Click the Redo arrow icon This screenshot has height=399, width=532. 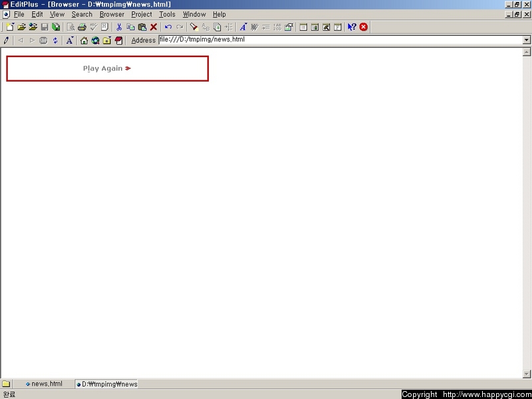(x=180, y=27)
